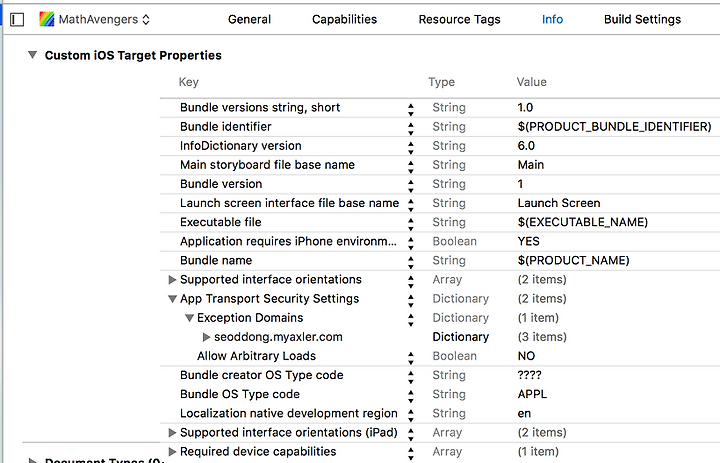720x463 pixels.
Task: Select the $(EXECUTABLE_NAME) value
Action: (x=582, y=222)
